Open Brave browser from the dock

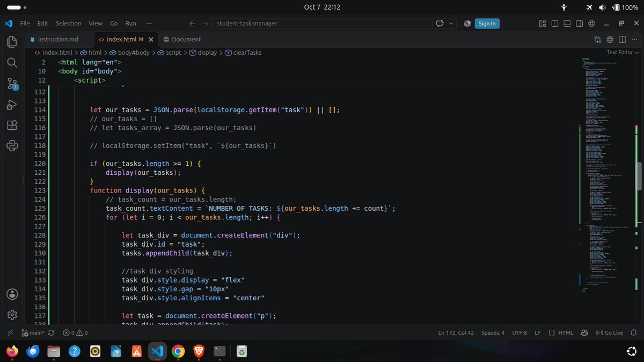(x=199, y=351)
